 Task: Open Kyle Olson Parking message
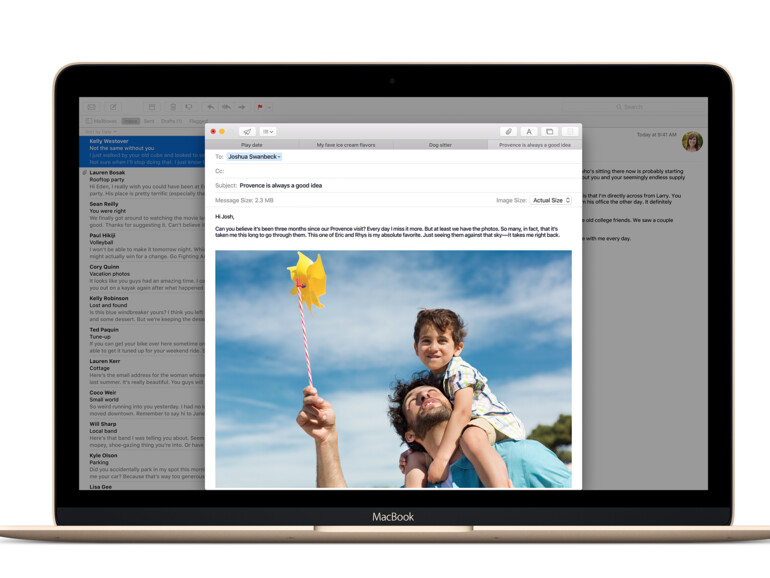(x=142, y=466)
